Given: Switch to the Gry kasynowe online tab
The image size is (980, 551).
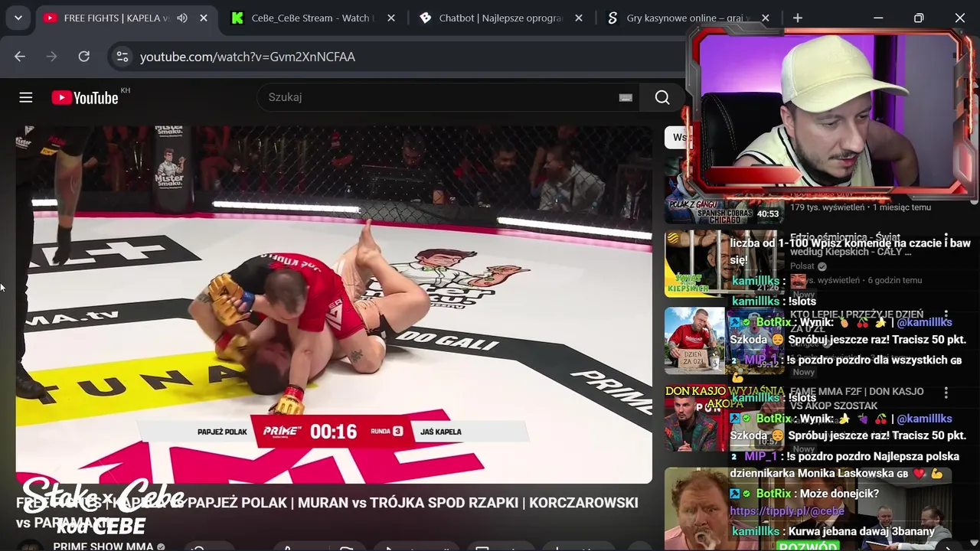Looking at the screenshot, I should (x=678, y=18).
